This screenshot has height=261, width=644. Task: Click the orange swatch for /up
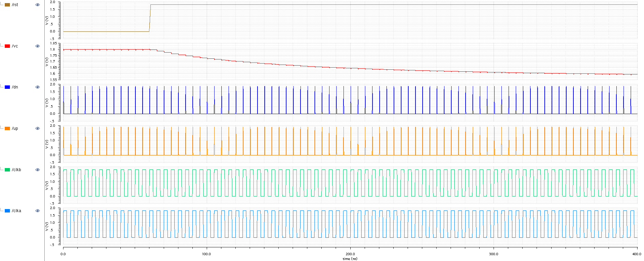click(x=7, y=128)
